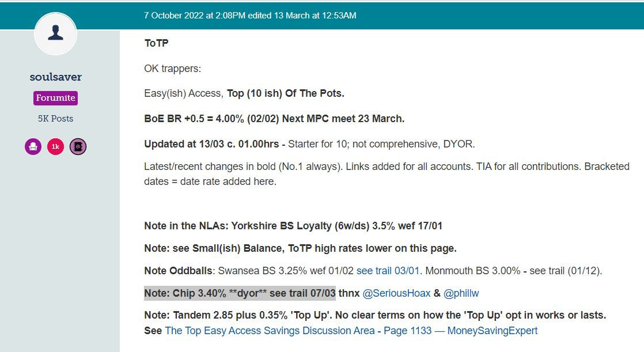The width and height of the screenshot is (644, 352).
Task: Click the 'Updated at 13/03' bold text
Action: coord(211,144)
